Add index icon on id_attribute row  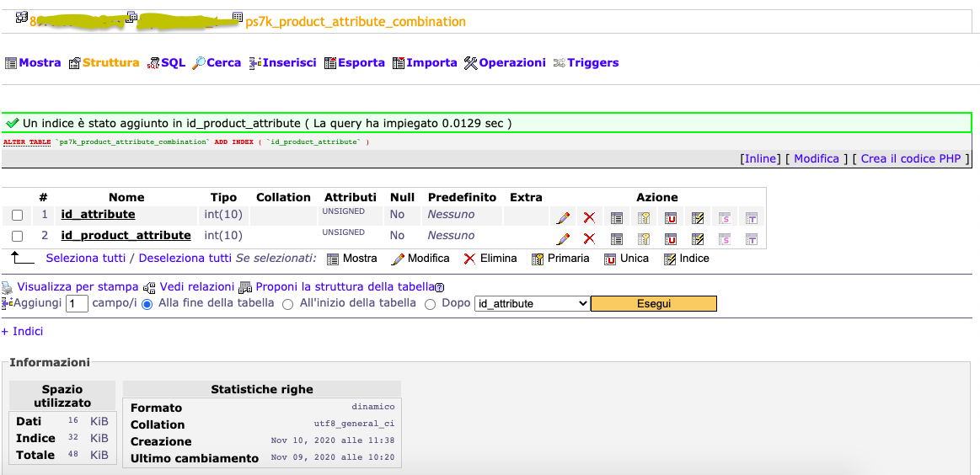(x=698, y=217)
